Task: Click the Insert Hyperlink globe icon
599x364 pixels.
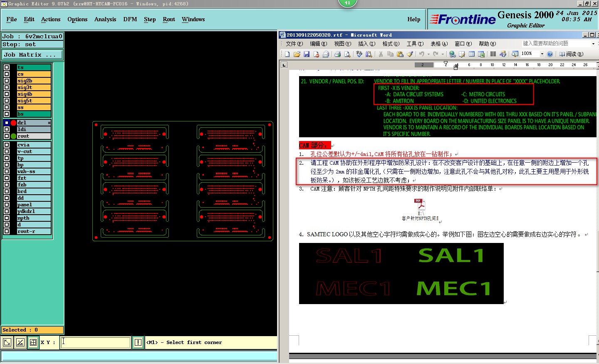Action: coord(452,54)
